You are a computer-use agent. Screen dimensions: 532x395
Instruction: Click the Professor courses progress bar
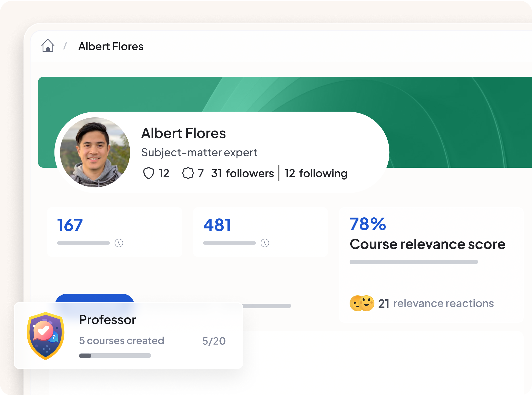click(x=115, y=356)
